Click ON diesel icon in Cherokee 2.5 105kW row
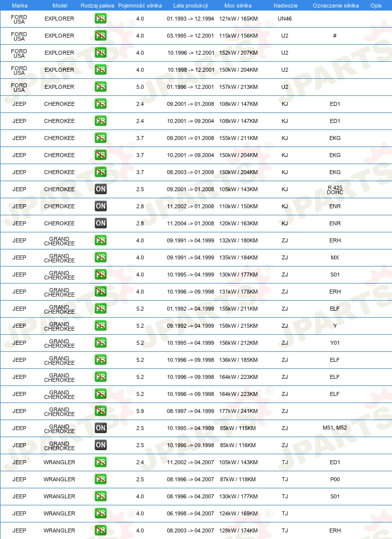 pyautogui.click(x=101, y=189)
